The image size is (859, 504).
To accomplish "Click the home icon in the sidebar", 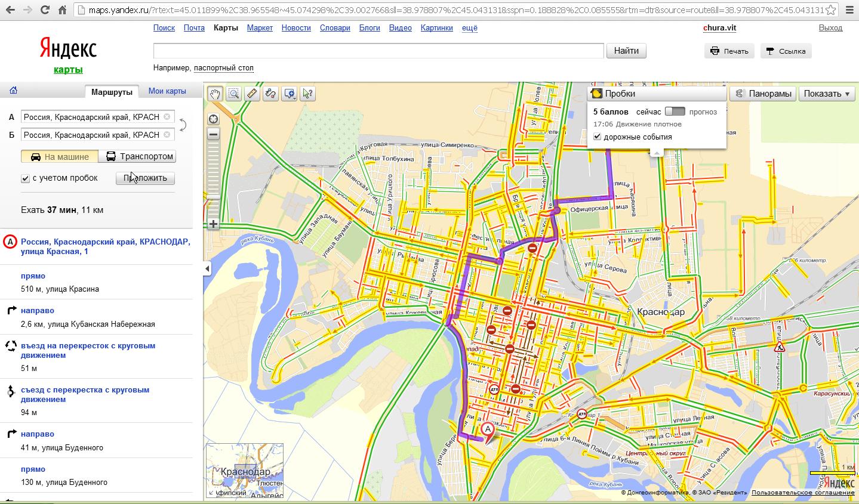I will (x=13, y=91).
